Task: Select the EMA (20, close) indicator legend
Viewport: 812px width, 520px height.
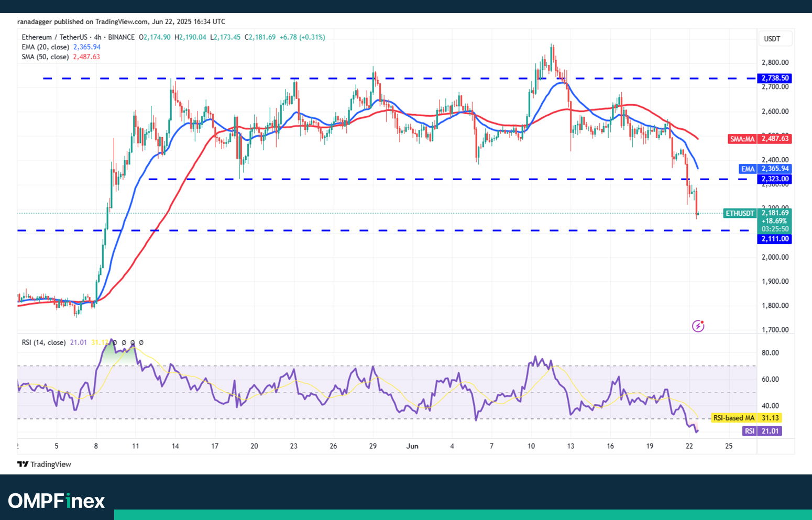Action: tap(45, 47)
